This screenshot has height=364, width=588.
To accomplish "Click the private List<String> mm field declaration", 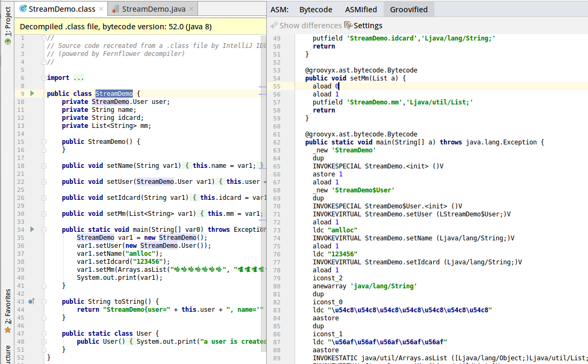I will tap(107, 125).
